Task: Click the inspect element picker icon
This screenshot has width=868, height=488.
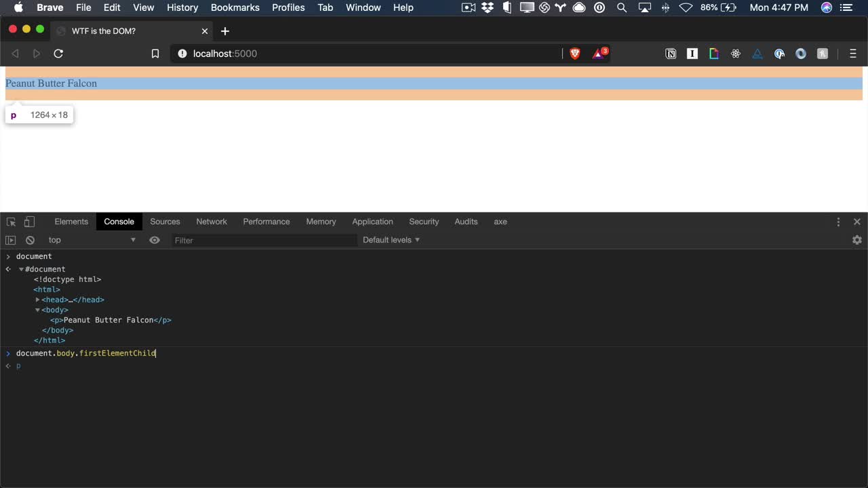Action: tap(11, 222)
